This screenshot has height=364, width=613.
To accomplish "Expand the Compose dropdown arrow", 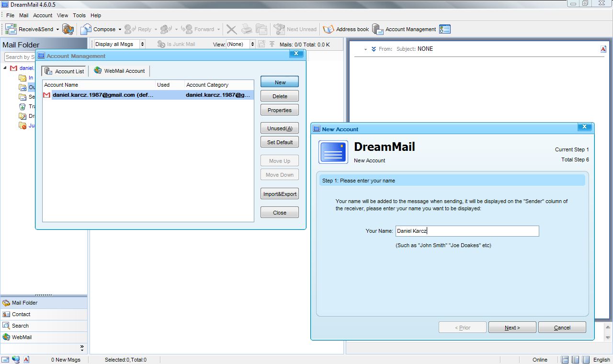I will [120, 29].
